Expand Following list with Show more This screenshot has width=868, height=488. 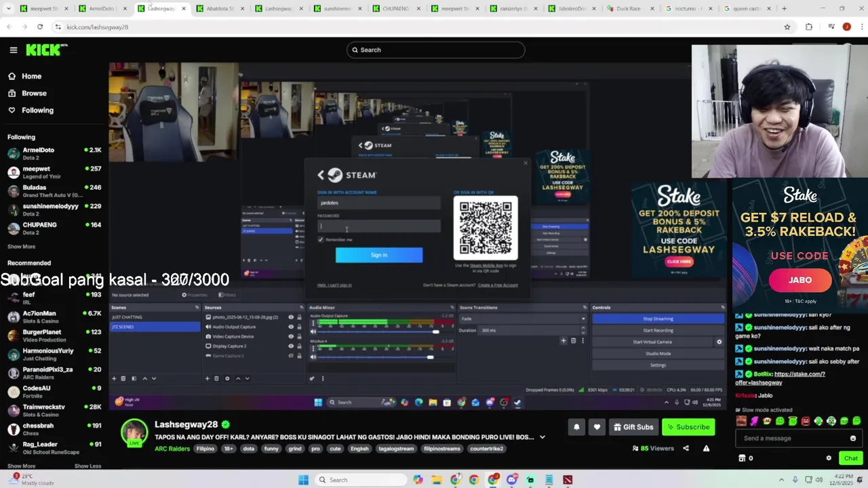point(21,247)
